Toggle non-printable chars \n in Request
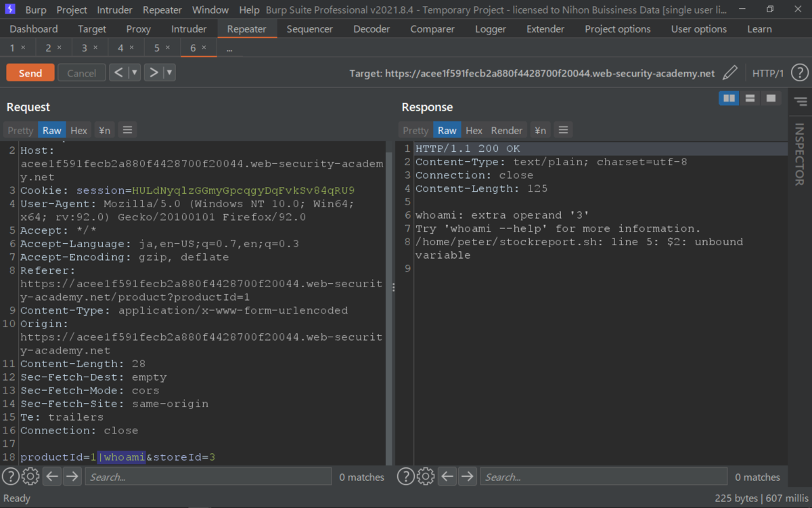The height and width of the screenshot is (508, 812). (x=104, y=130)
